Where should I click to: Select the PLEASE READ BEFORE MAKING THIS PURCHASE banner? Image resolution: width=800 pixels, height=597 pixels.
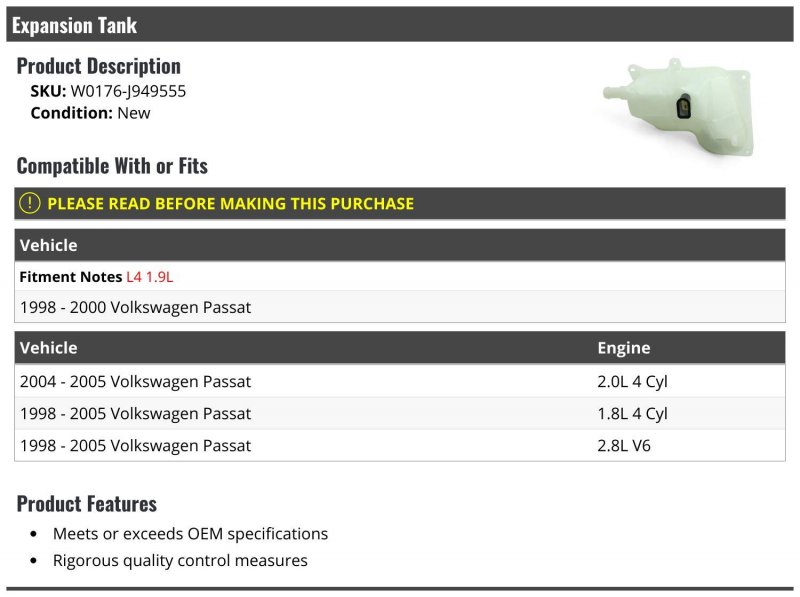(399, 203)
